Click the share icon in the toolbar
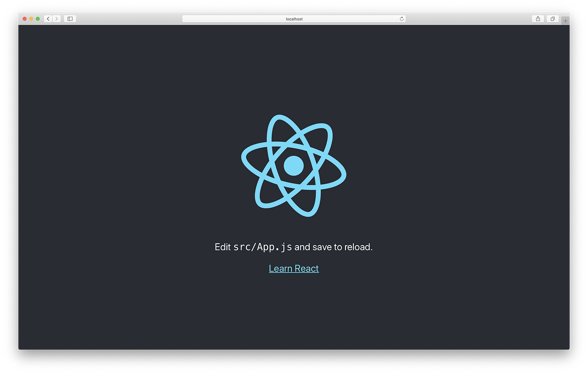Image resolution: width=588 pixels, height=374 pixels. pyautogui.click(x=538, y=18)
